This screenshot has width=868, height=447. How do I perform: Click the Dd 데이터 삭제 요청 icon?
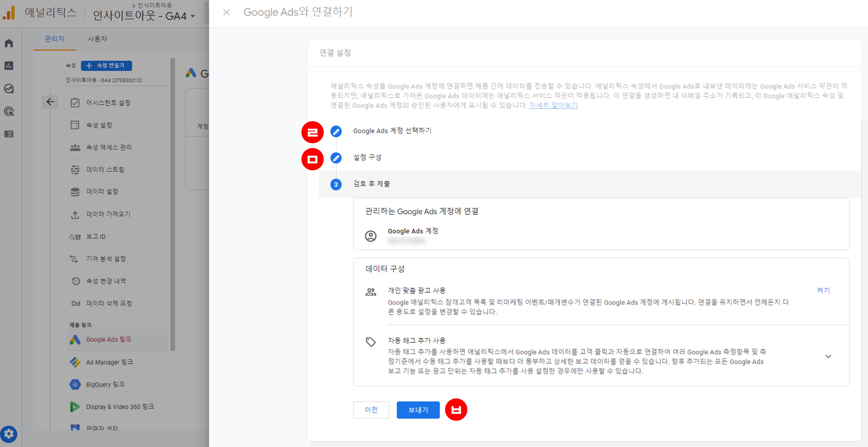(76, 303)
